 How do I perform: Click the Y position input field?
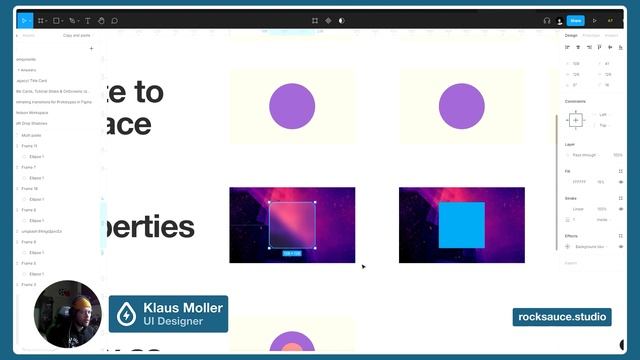pyautogui.click(x=608, y=64)
